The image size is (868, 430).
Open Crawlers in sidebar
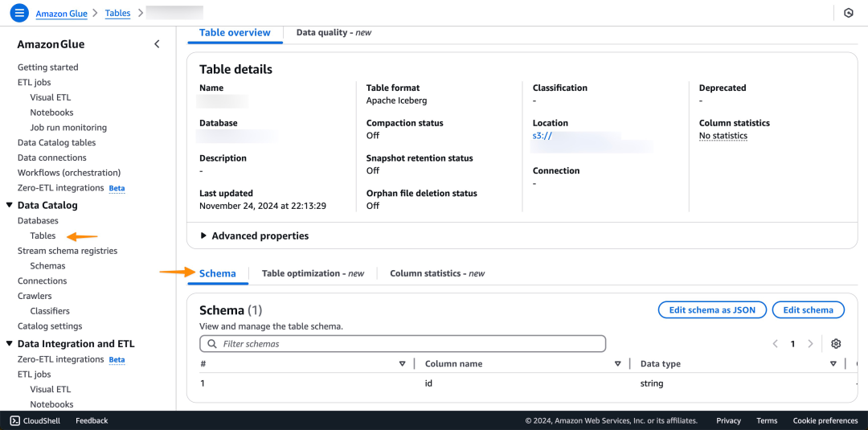[x=35, y=296]
